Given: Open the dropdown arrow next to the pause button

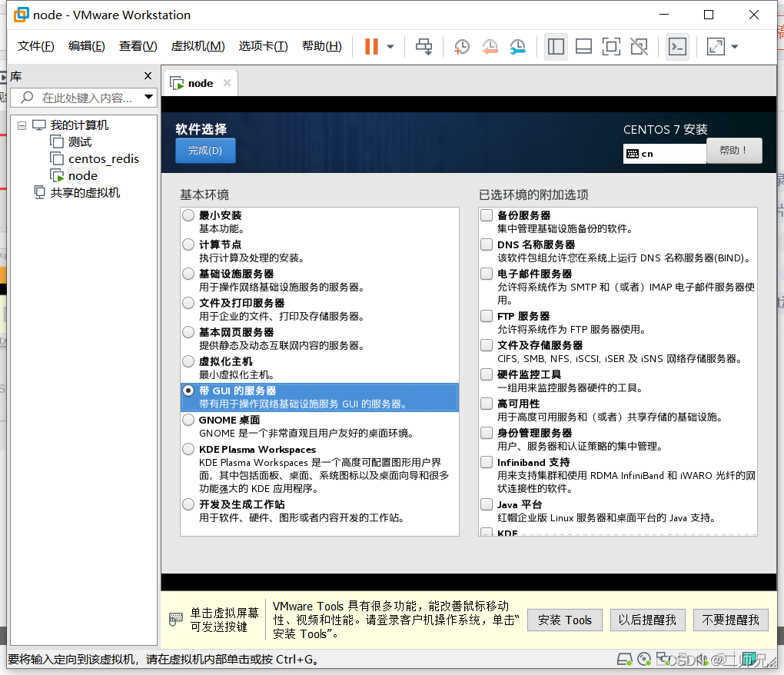Looking at the screenshot, I should pyautogui.click(x=390, y=46).
